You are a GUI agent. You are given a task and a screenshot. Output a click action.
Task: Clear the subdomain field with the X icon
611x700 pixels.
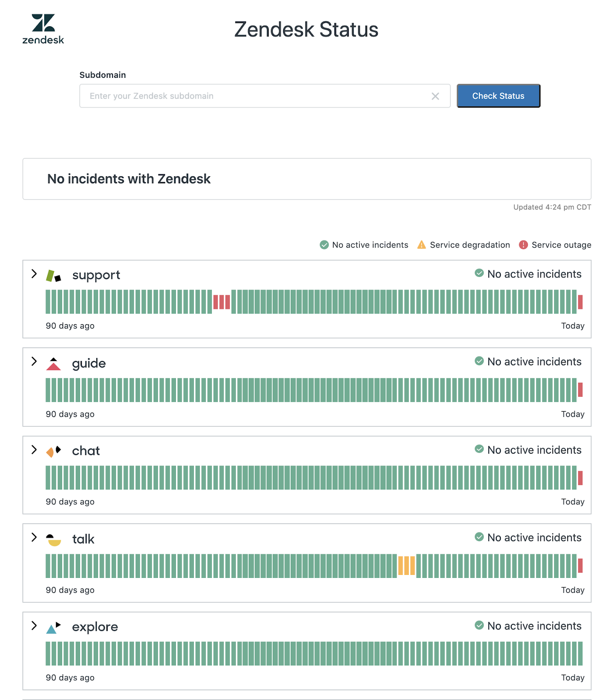pyautogui.click(x=435, y=96)
